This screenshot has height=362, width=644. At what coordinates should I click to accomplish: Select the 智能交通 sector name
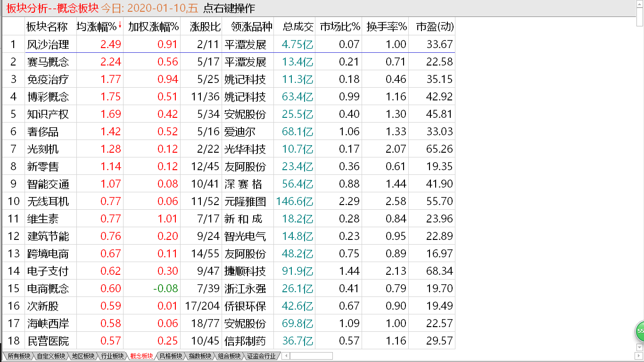click(48, 184)
